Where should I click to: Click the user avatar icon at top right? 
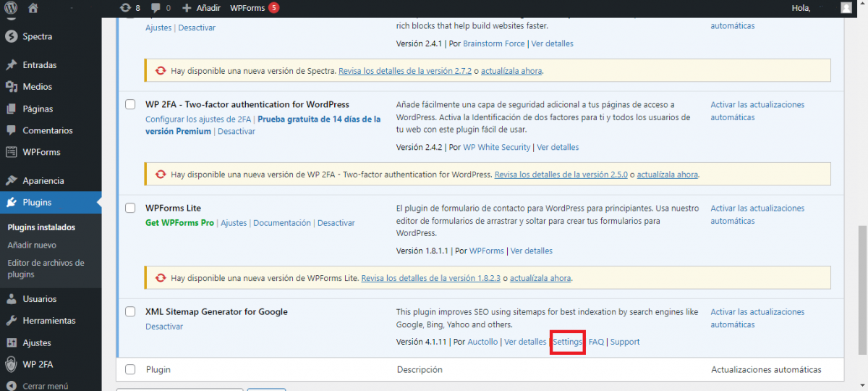click(x=846, y=8)
